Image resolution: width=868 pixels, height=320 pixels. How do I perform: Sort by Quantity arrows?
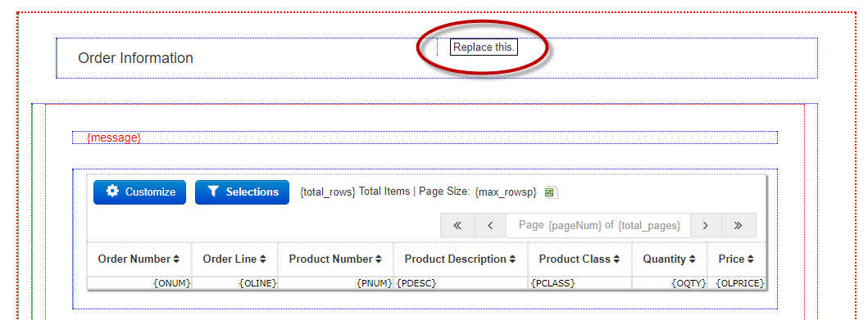coord(692,259)
